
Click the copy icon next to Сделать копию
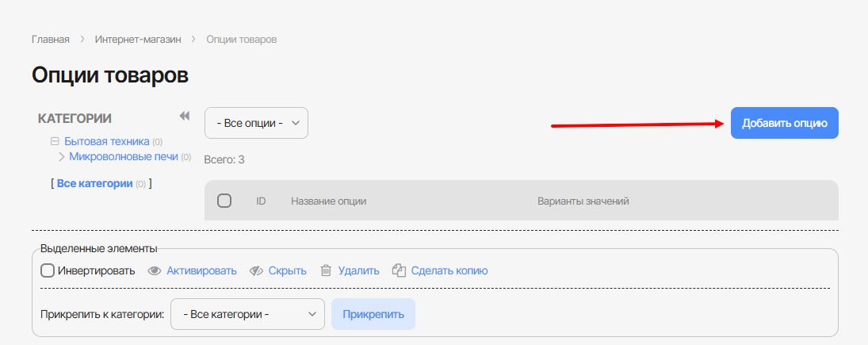coord(400,270)
